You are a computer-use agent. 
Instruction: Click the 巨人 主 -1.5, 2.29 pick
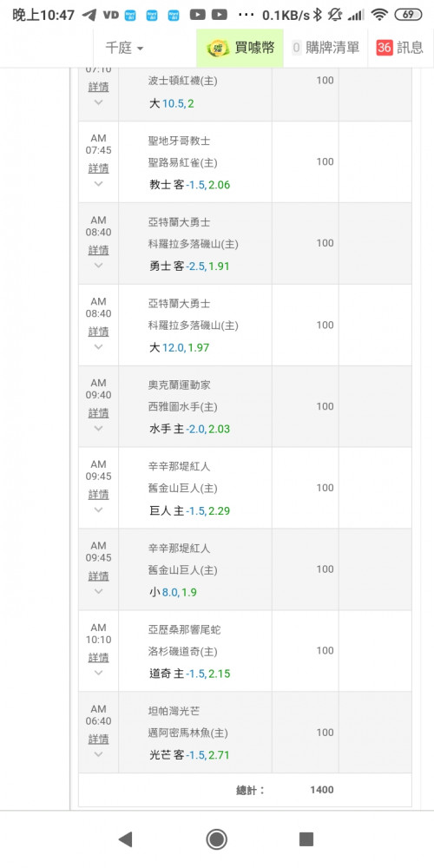click(189, 511)
